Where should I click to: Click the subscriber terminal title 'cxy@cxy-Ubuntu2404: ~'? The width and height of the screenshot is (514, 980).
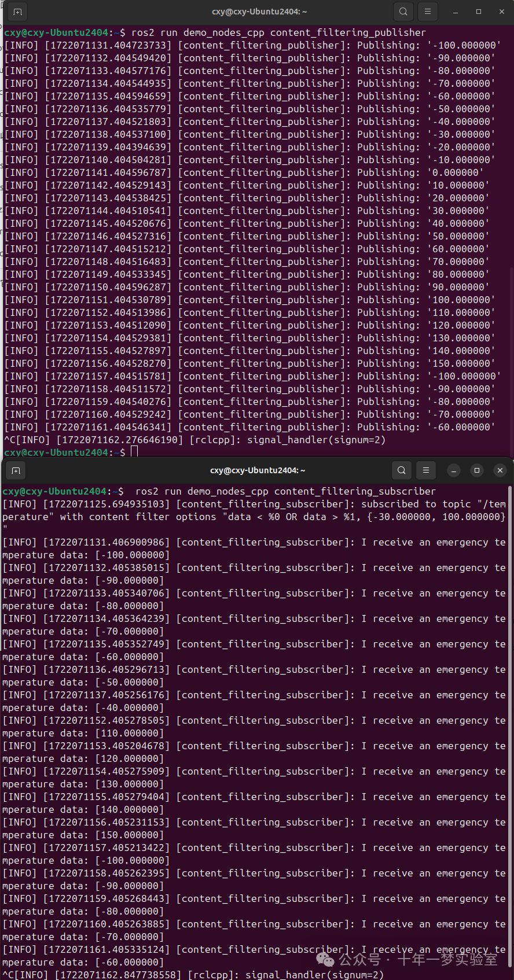pyautogui.click(x=258, y=470)
